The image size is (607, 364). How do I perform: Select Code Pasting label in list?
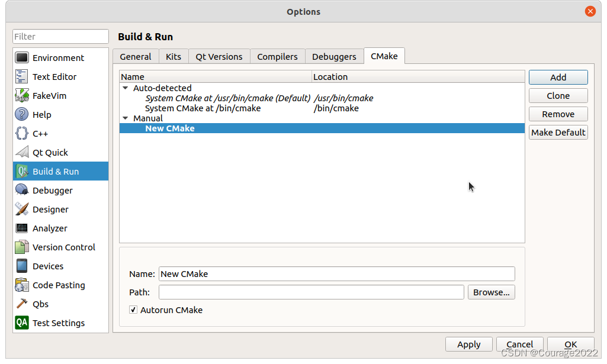[x=59, y=285]
